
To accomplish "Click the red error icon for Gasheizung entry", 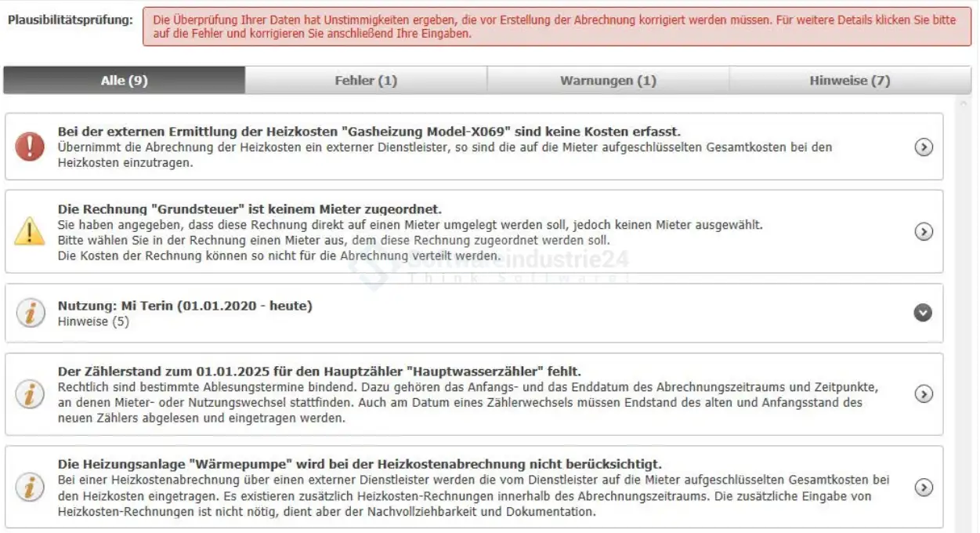I will click(x=30, y=147).
